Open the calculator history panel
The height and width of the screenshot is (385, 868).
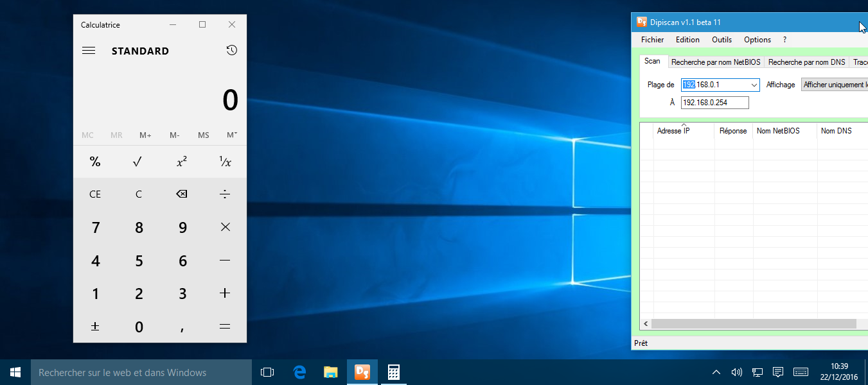click(x=232, y=51)
